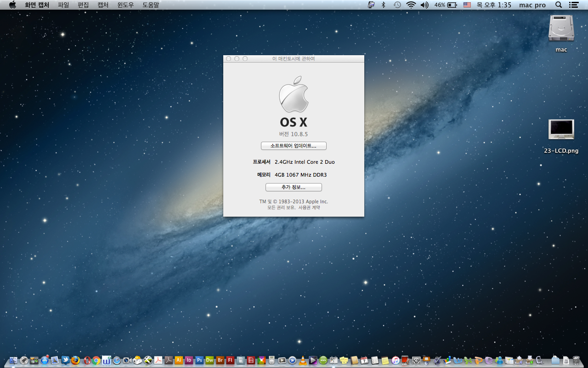Viewport: 588px width, 368px height.
Task: Open the 도움말 menu
Action: tap(151, 5)
